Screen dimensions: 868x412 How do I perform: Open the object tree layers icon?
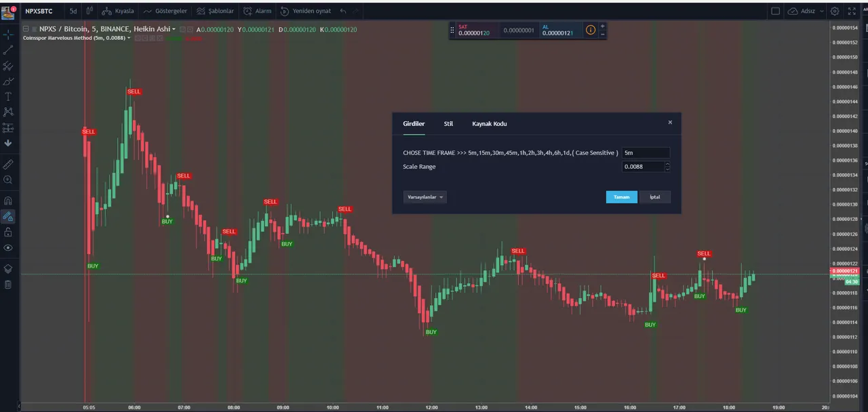8,268
